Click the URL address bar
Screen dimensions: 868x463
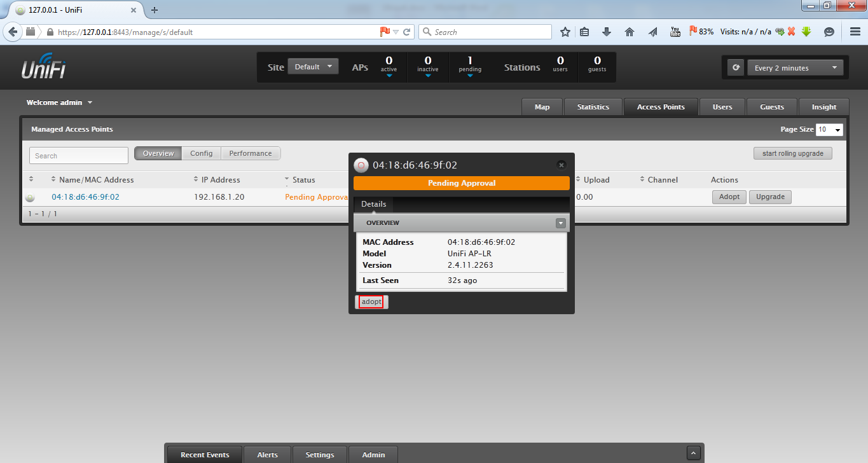tap(216, 32)
